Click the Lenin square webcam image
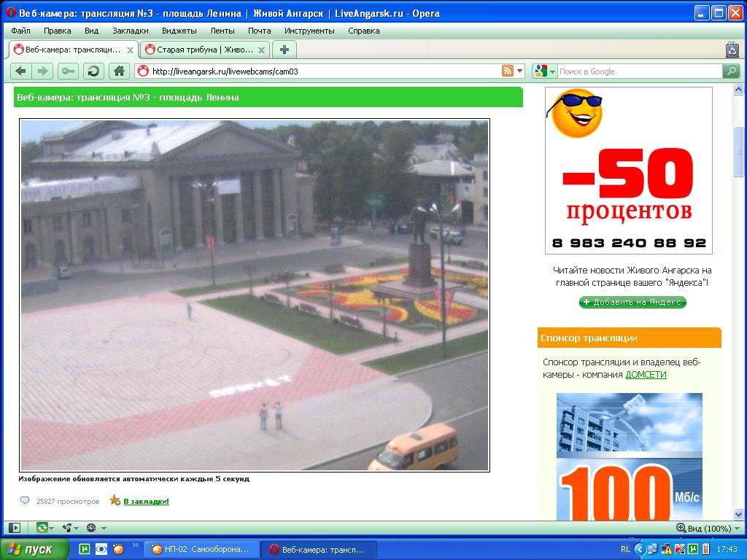The image size is (747, 560). (255, 295)
